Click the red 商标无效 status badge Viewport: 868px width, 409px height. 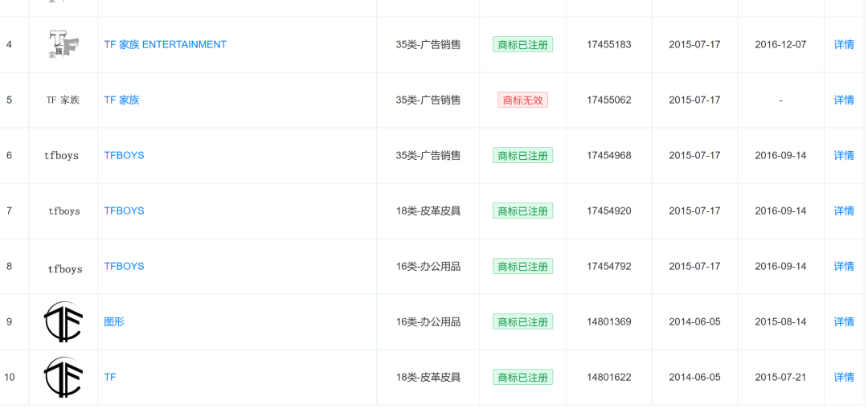(x=522, y=100)
